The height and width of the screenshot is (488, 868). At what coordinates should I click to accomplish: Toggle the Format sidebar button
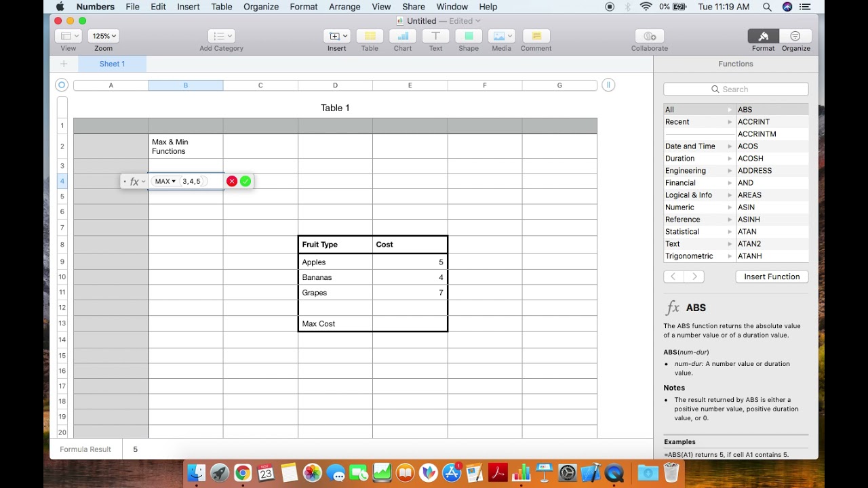click(x=764, y=36)
